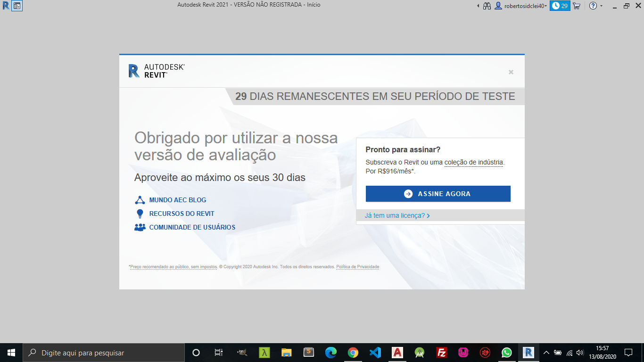The width and height of the screenshot is (644, 362).
Task: Open Microsoft Edge from the taskbar
Action: click(x=331, y=353)
